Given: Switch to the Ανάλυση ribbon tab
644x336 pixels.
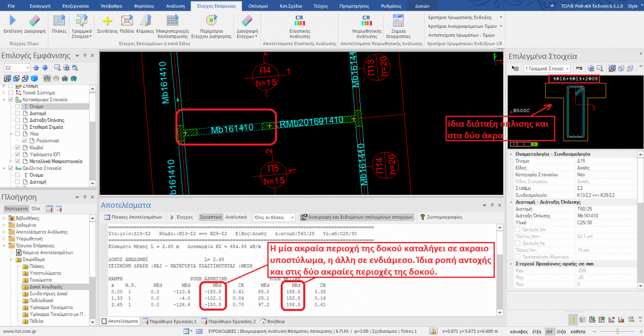Looking at the screenshot, I should [x=174, y=5].
